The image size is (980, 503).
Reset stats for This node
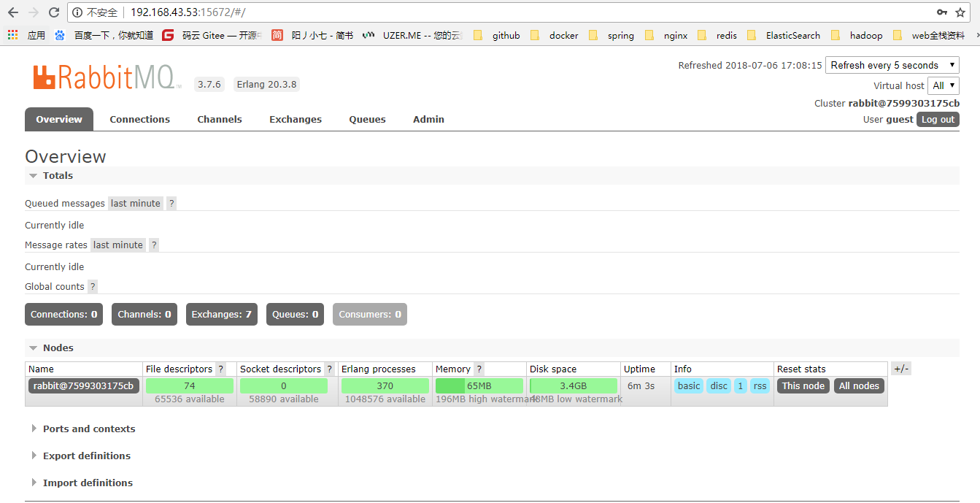point(803,386)
